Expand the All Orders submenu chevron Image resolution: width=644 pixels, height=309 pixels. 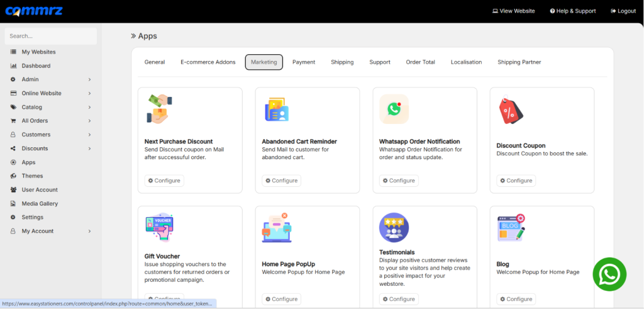pyautogui.click(x=89, y=121)
